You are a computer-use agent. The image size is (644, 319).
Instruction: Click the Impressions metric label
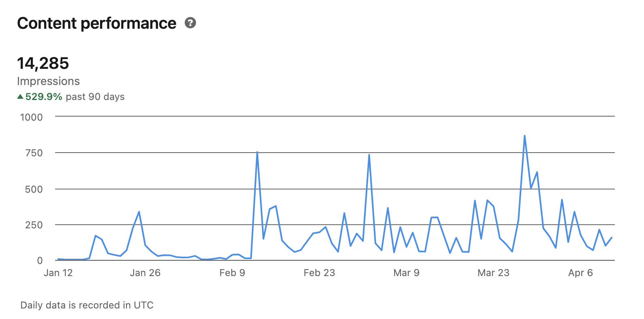pyautogui.click(x=48, y=81)
